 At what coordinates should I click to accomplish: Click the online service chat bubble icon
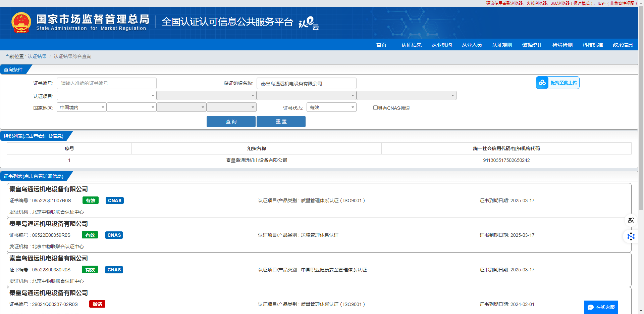(591, 307)
